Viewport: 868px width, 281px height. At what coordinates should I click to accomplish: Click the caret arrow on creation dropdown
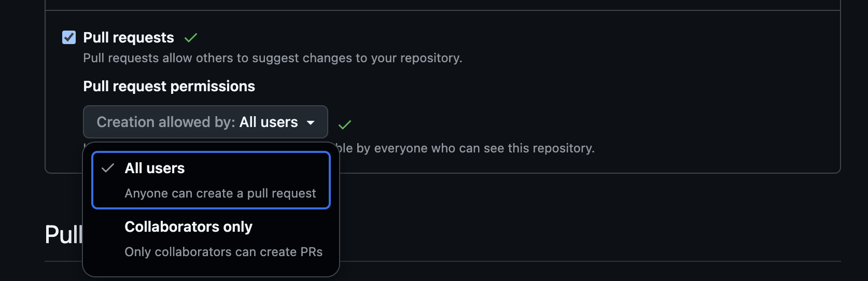[x=311, y=122]
